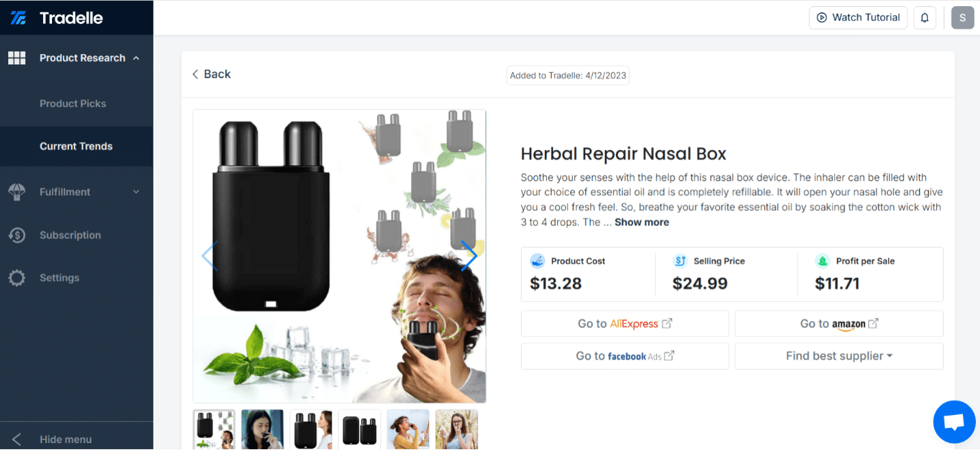Viewport: 980px width, 452px height.
Task: Click the Settings gear icon
Action: 16,277
